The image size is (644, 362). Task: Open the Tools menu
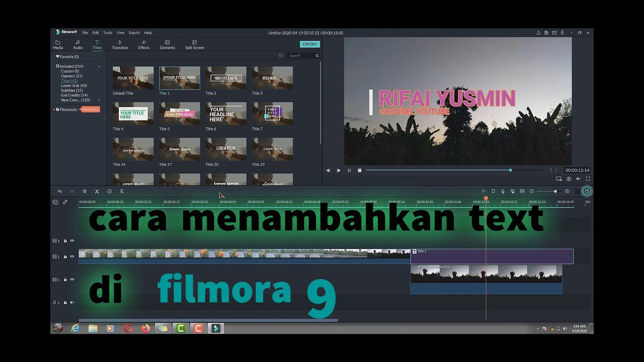pos(108,33)
